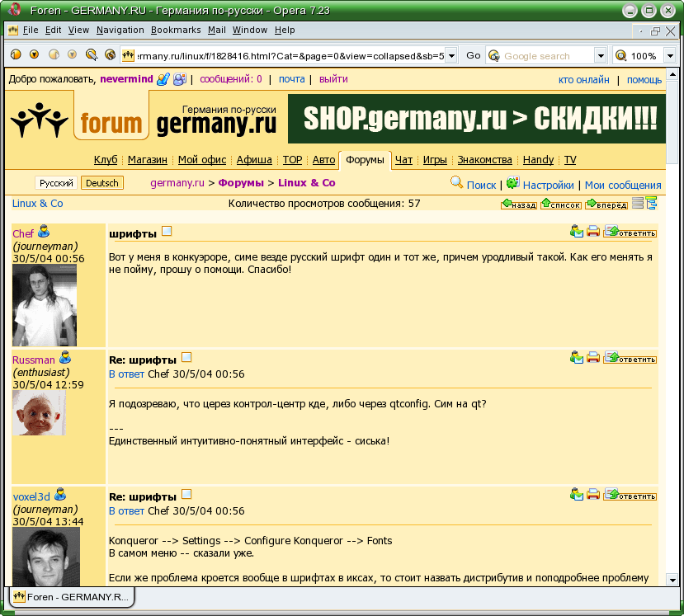
Task: Open the Edit menu
Action: (54, 30)
